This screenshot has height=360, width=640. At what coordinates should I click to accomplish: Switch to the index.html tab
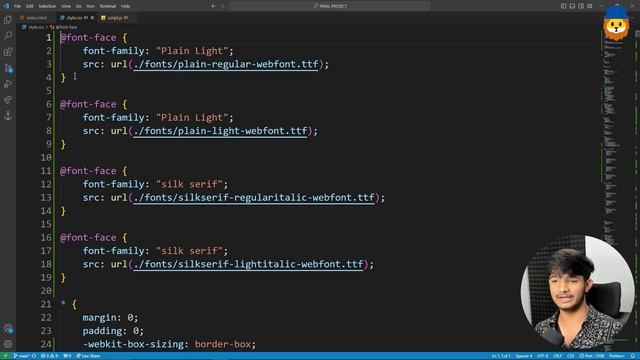coord(35,18)
